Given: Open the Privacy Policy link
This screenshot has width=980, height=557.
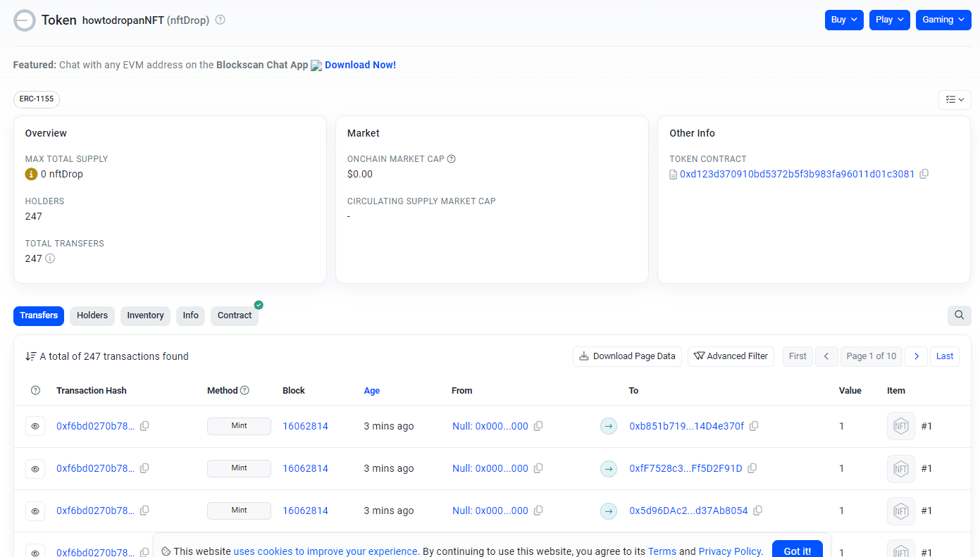Looking at the screenshot, I should pyautogui.click(x=730, y=551).
